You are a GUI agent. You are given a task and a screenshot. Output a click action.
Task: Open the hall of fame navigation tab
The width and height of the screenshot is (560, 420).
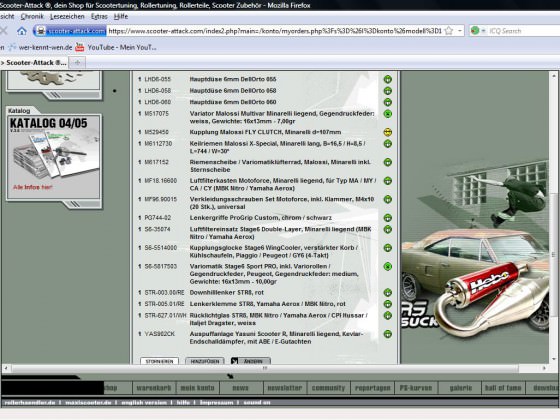pos(503,388)
